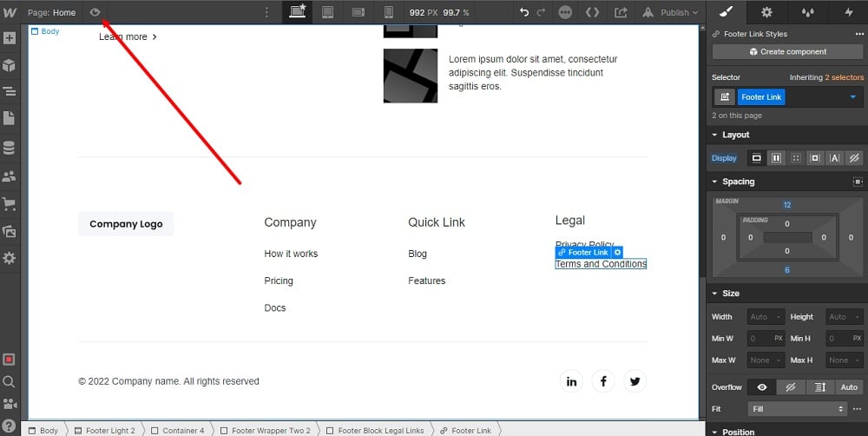Switch to the Style brush tab
Image resolution: width=868 pixels, height=436 pixels.
coord(726,12)
